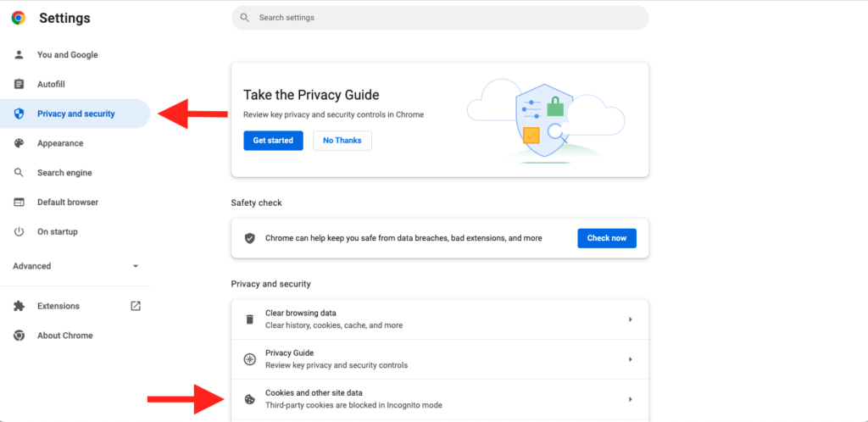The width and height of the screenshot is (868, 422).
Task: Open Clear browsing data arrow
Action: 630,319
